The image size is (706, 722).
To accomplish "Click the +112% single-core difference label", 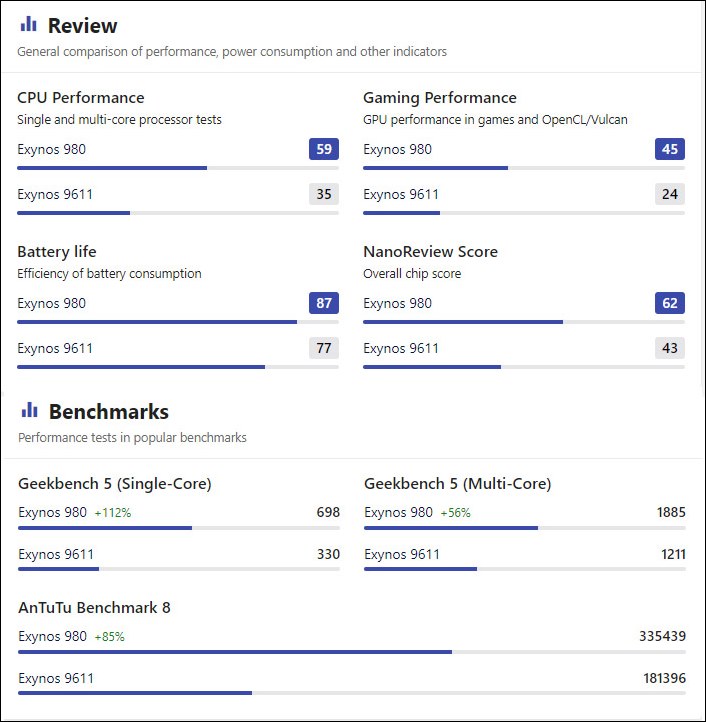I will tap(113, 513).
